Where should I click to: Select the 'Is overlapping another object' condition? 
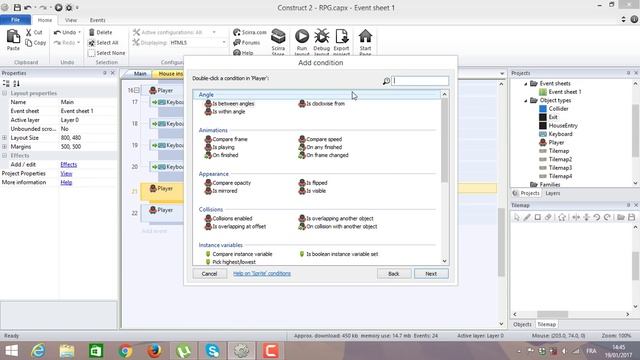340,218
